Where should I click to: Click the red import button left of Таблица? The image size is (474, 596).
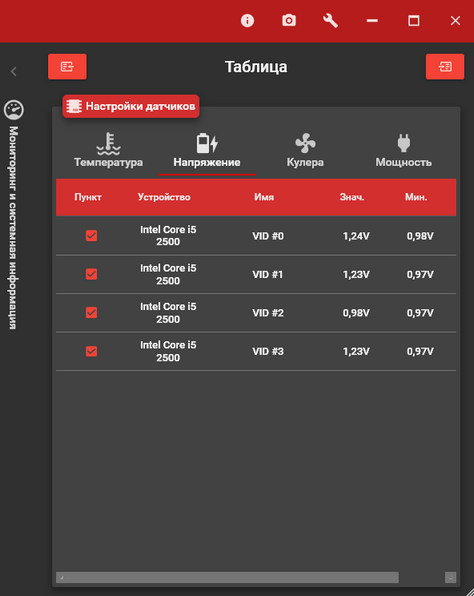[x=67, y=67]
